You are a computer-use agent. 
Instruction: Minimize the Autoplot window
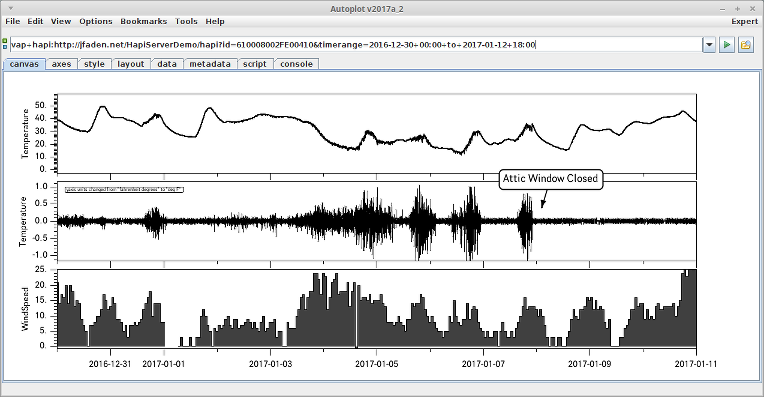click(723, 9)
